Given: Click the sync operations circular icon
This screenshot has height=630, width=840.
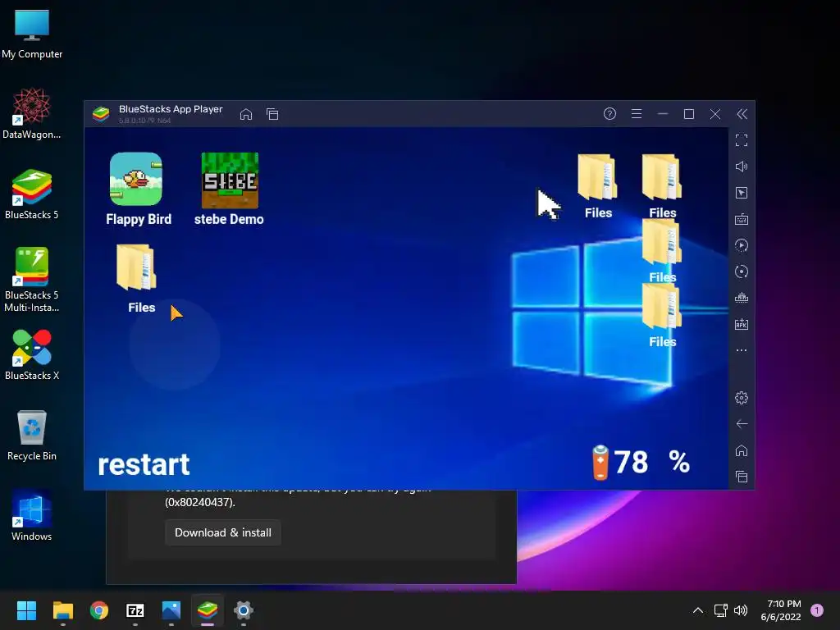Looking at the screenshot, I should click(x=742, y=272).
